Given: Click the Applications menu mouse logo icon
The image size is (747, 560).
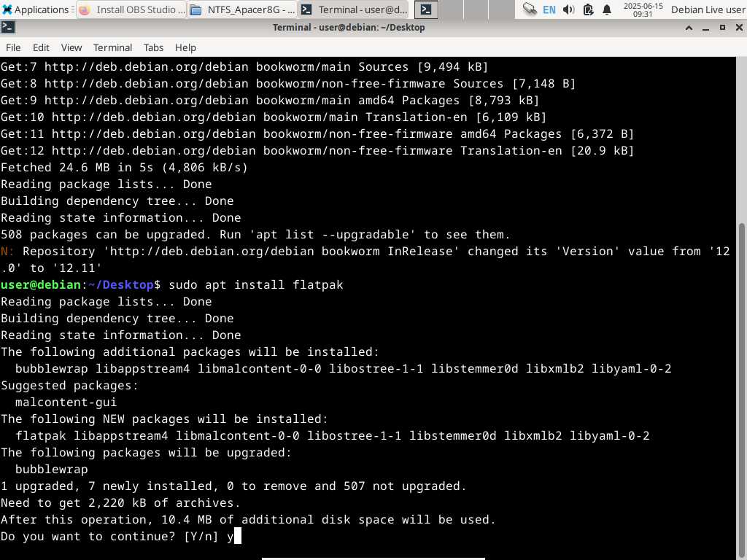Looking at the screenshot, I should coord(7,9).
